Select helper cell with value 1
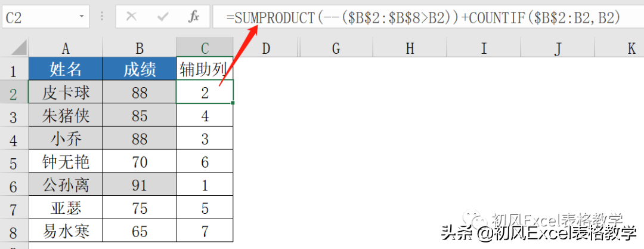Viewport: 644px width, 249px height. 205,184
